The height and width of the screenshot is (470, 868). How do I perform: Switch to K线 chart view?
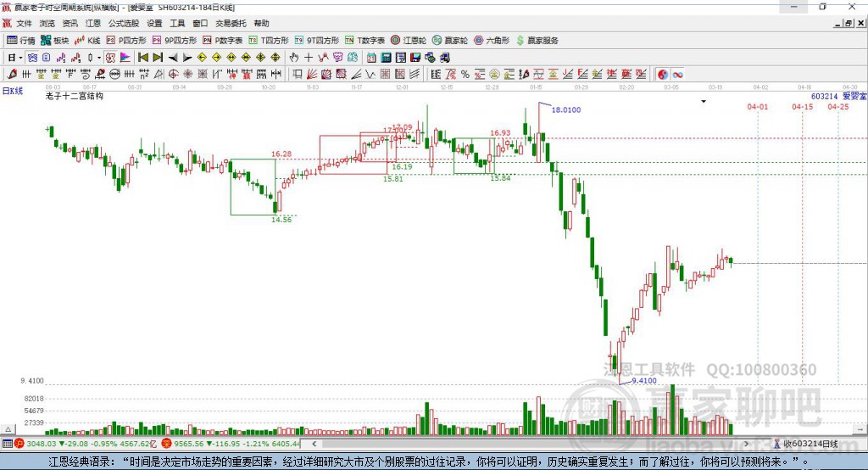pyautogui.click(x=87, y=41)
